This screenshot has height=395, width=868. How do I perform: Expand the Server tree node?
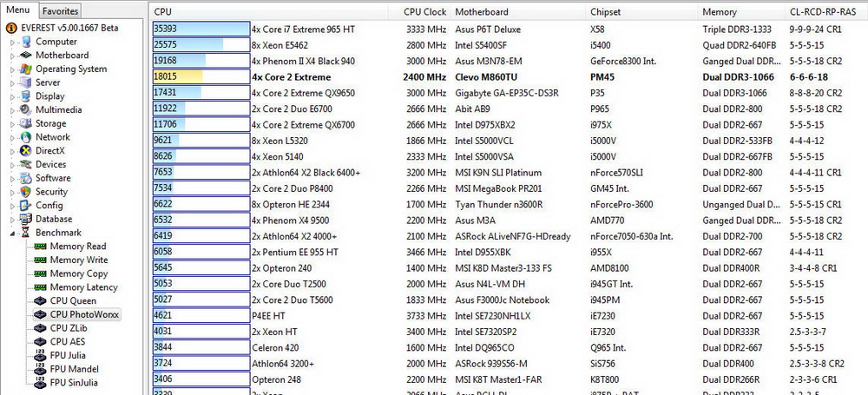coord(12,82)
